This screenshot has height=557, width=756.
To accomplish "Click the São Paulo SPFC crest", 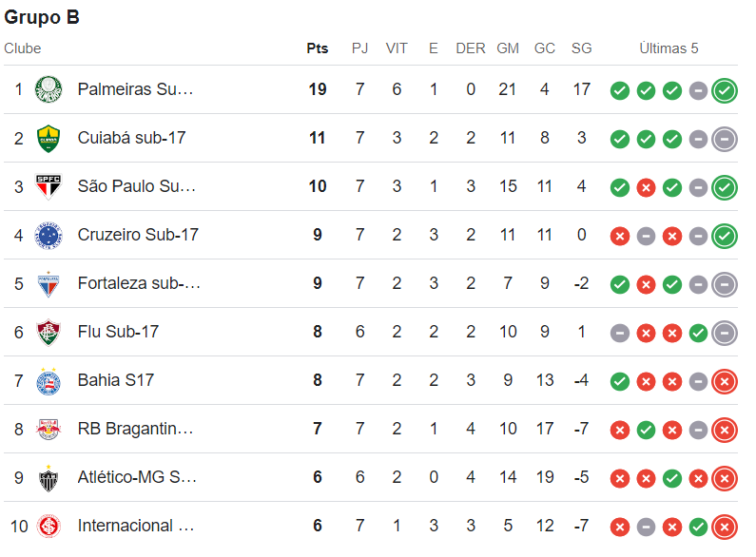I will [48, 186].
